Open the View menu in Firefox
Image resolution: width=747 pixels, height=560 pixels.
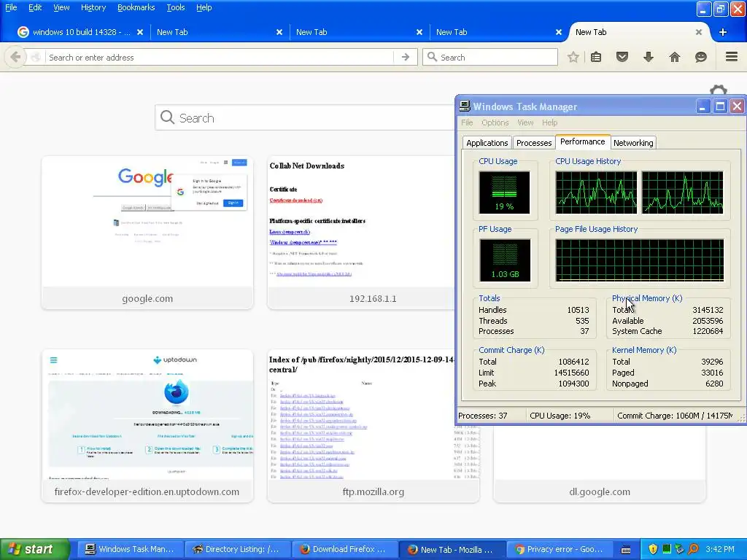point(61,7)
